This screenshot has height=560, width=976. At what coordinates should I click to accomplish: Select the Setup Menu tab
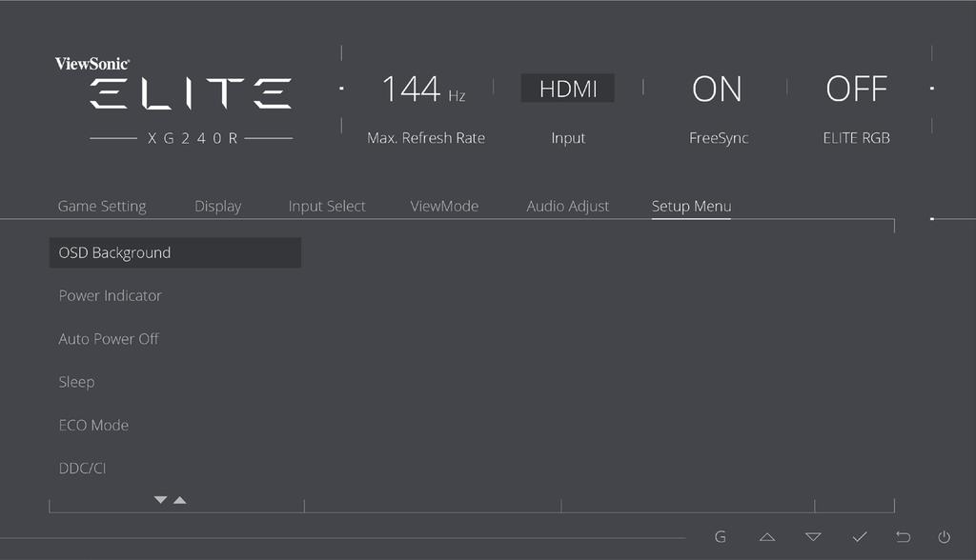pyautogui.click(x=692, y=206)
